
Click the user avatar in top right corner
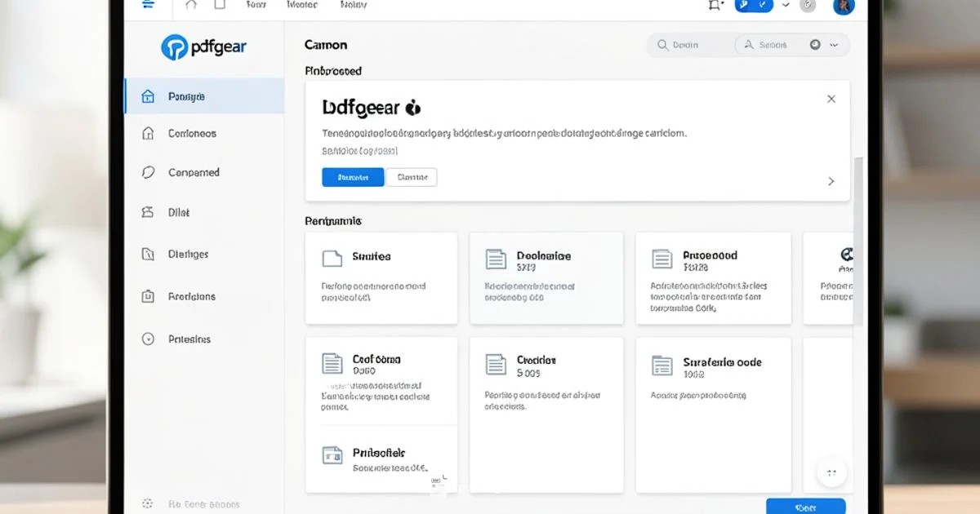[844, 5]
